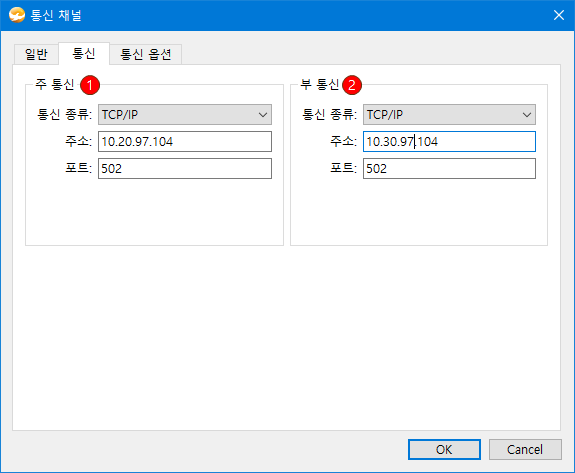The width and height of the screenshot is (575, 473).
Task: Click the secondary dropdown chevron arrow
Action: (x=527, y=115)
